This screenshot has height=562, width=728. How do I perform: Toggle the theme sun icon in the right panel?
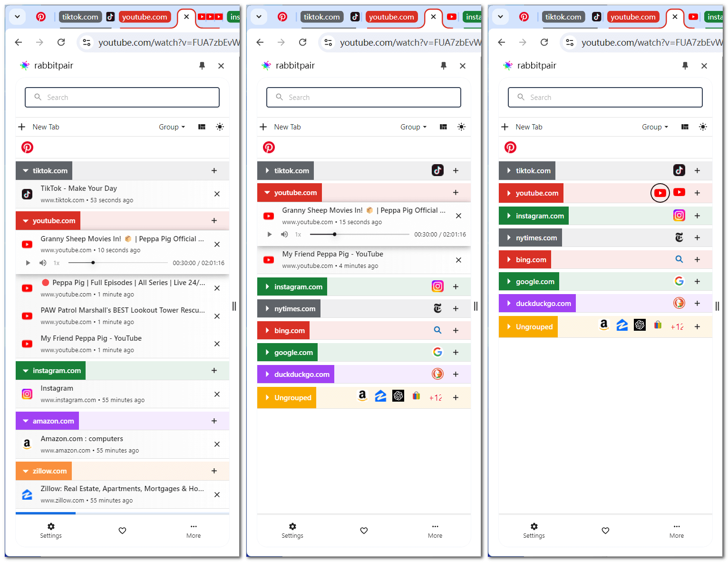point(703,127)
